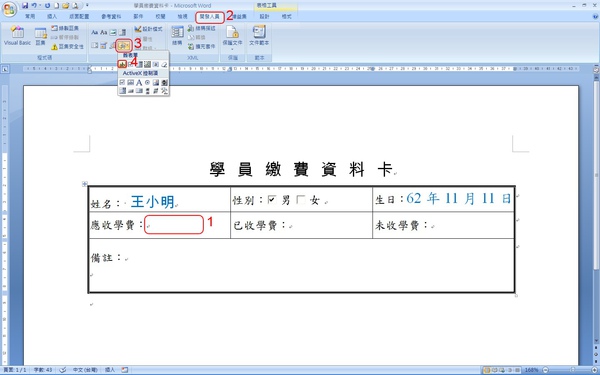This screenshot has height=375, width=600.
Task: Insert ActiveX check box control
Action: [122, 82]
